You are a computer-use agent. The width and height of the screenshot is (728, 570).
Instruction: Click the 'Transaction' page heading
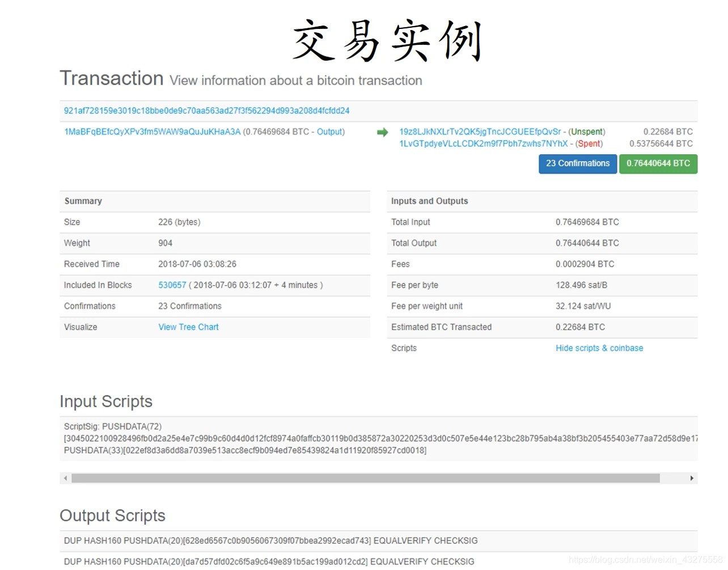[x=112, y=78]
